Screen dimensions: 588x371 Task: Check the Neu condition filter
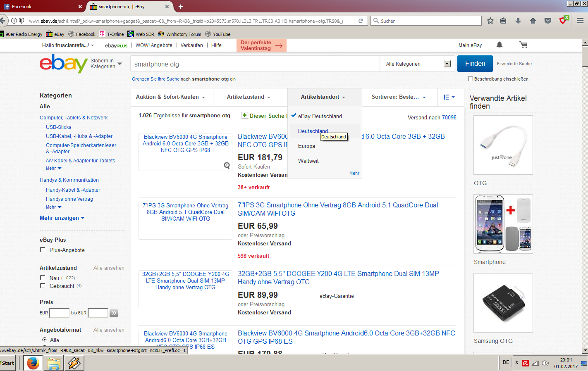43,278
